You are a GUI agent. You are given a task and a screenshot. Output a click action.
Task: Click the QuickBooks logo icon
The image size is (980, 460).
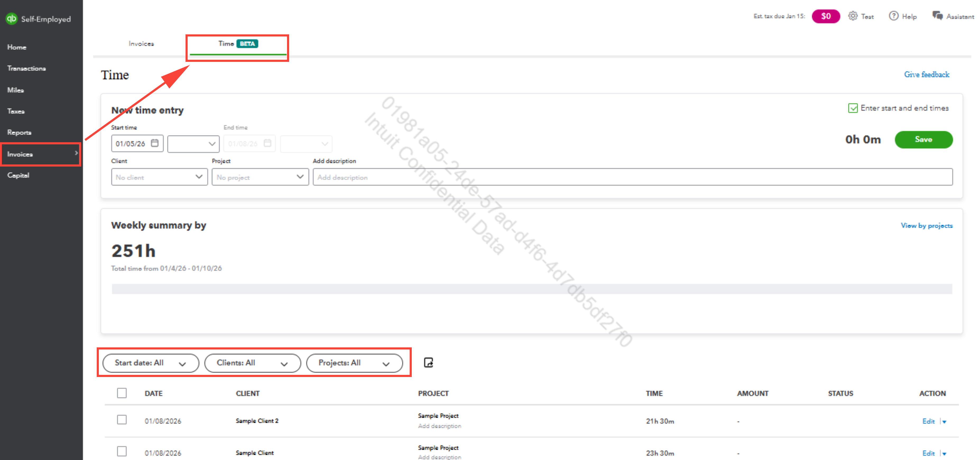11,19
